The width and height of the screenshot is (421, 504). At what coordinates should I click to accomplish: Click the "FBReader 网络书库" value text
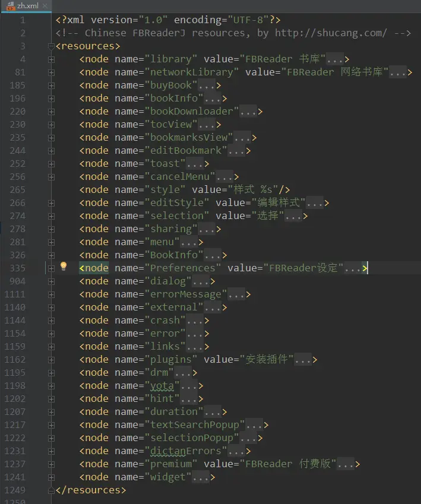coord(334,72)
